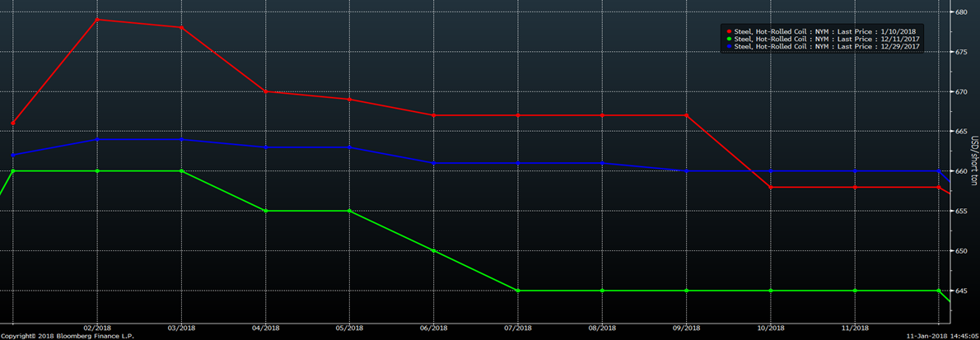Click the green line's data point at 03/2018

click(x=181, y=171)
